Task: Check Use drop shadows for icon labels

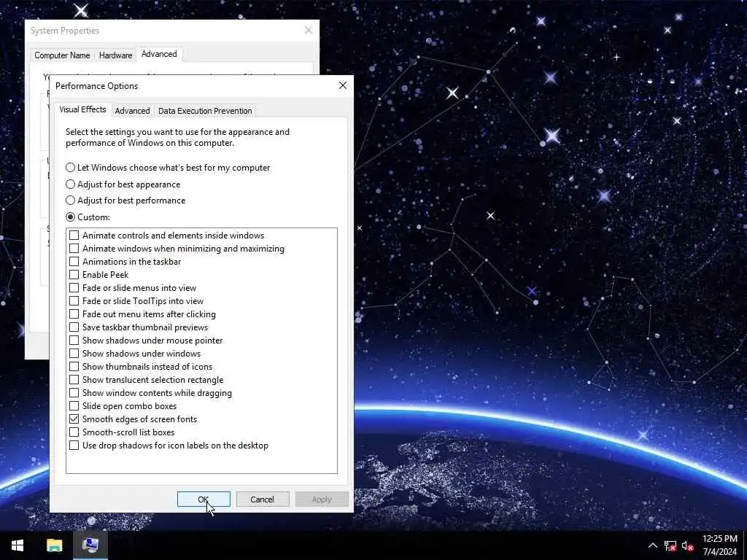Action: click(x=74, y=446)
